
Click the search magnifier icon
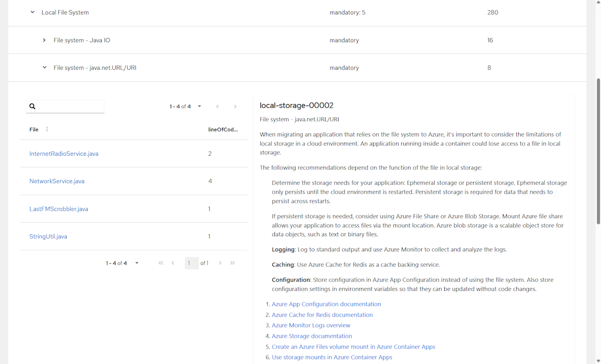coord(33,107)
